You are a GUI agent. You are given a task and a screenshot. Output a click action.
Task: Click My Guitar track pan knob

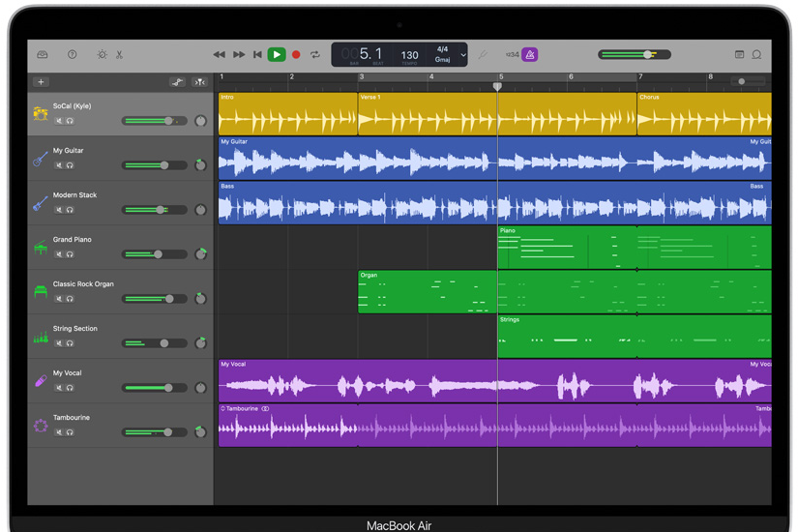click(200, 165)
